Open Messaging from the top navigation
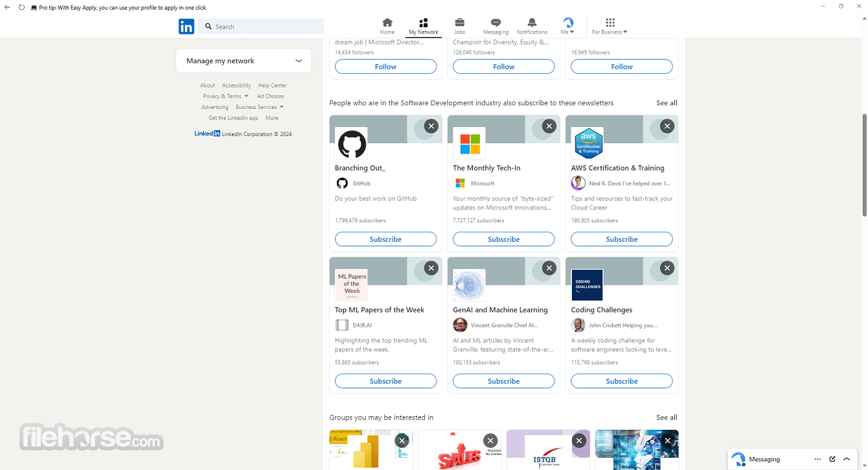This screenshot has width=868, height=470. tap(496, 27)
